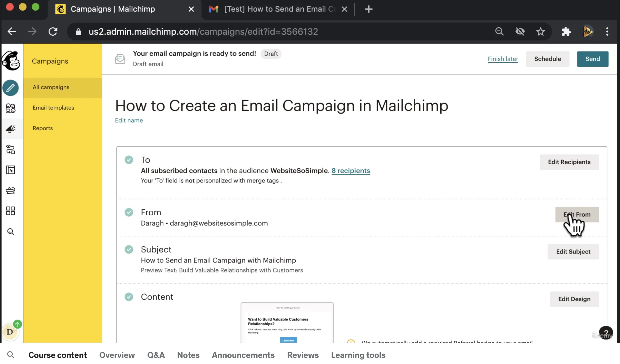Click the pencil Create icon in sidebar
620x364 pixels.
pyautogui.click(x=11, y=88)
